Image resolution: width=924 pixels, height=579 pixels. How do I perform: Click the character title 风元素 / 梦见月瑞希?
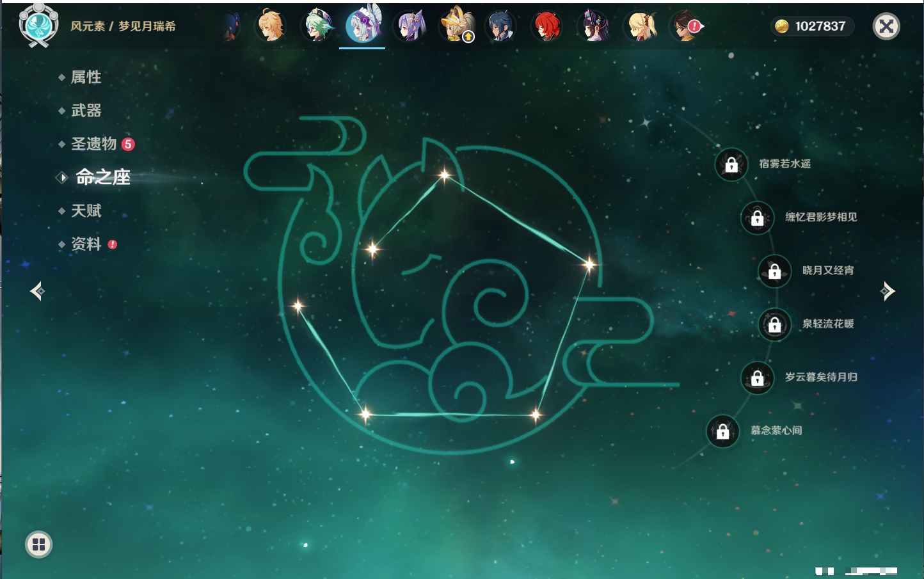[123, 26]
